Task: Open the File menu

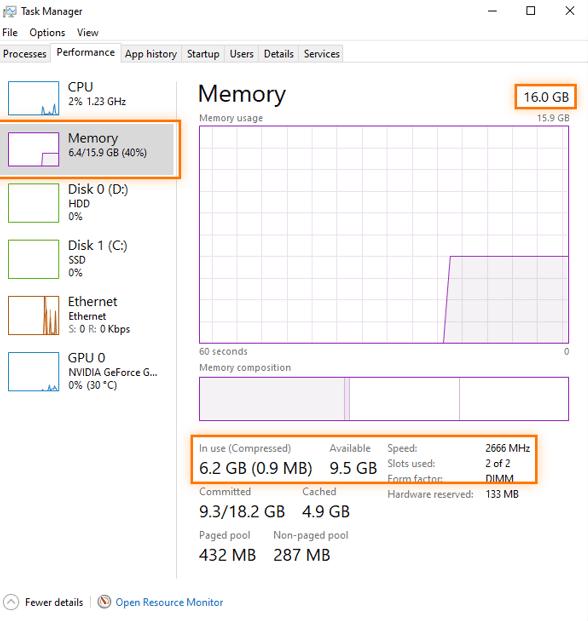Action: (10, 32)
